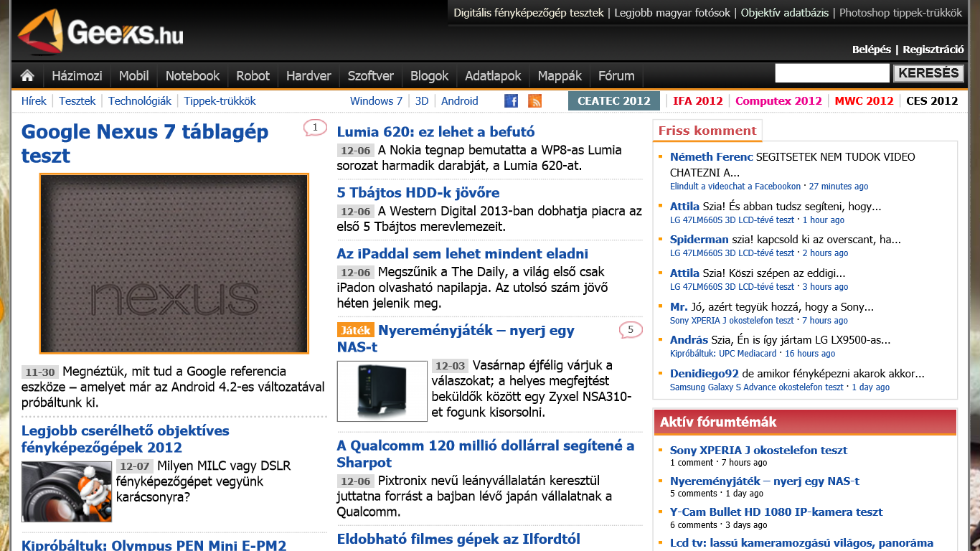
Task: Open the Lumia 620 article headline
Action: [x=435, y=132]
